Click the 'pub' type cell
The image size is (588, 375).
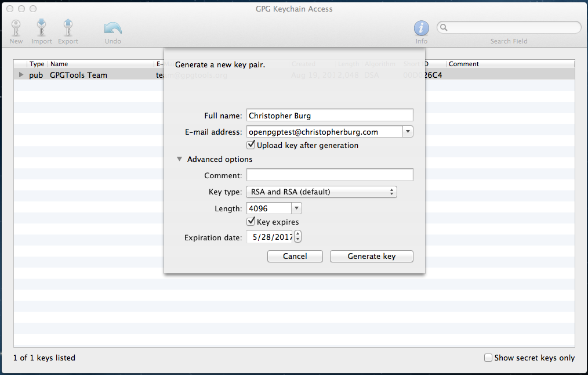pyautogui.click(x=36, y=75)
